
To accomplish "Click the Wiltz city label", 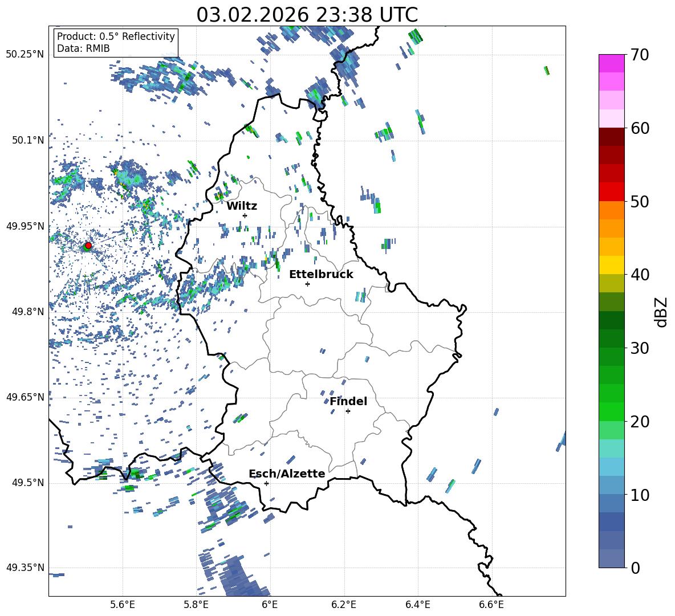I will tap(242, 206).
